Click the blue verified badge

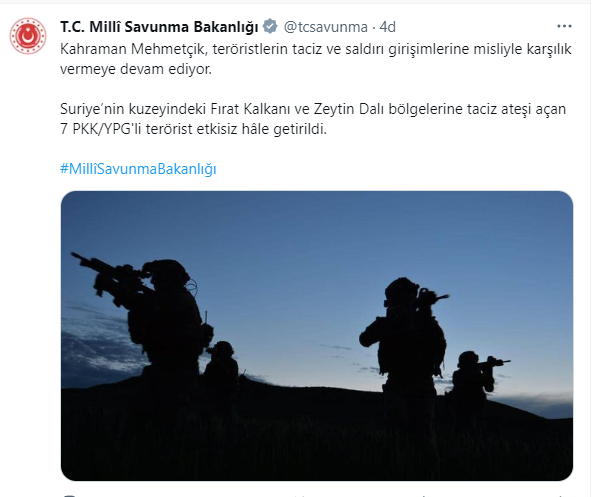pyautogui.click(x=270, y=27)
